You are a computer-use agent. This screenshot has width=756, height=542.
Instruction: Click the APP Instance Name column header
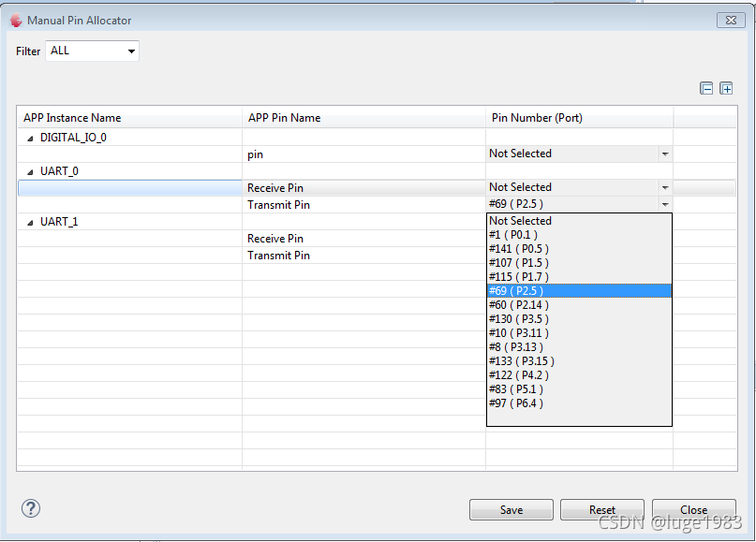point(129,118)
